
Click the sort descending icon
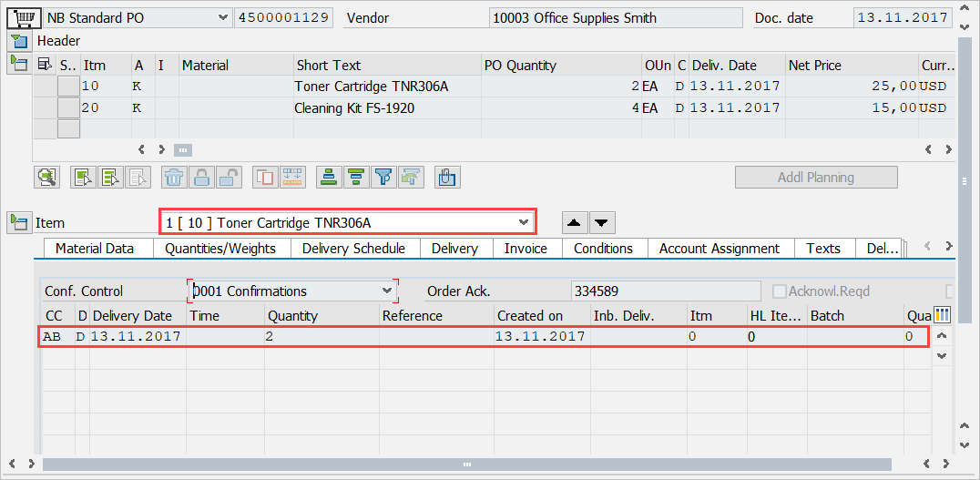(356, 178)
